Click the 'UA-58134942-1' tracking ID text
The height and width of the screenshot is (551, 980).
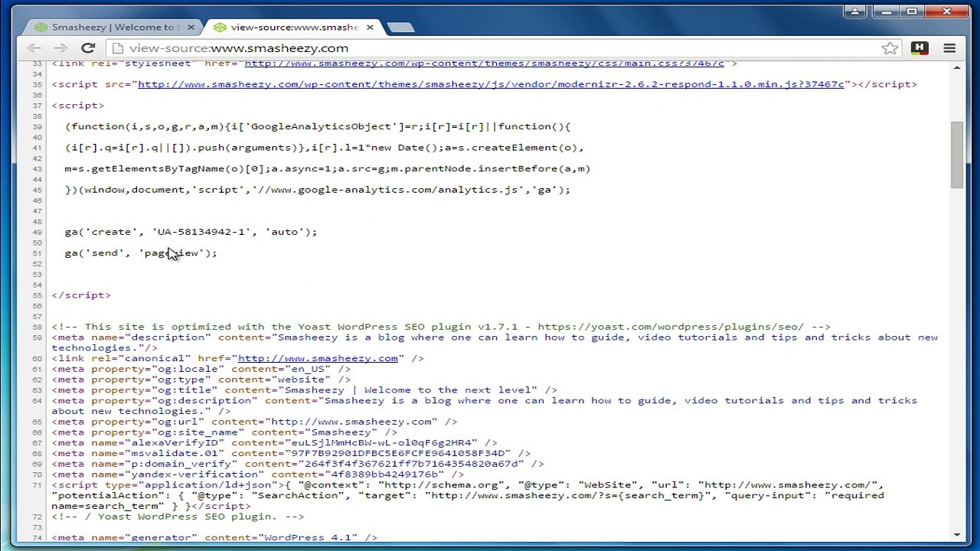pos(202,232)
